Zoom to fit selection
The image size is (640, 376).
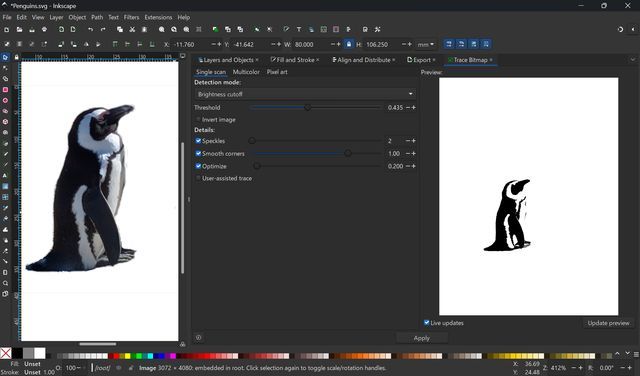click(162, 29)
